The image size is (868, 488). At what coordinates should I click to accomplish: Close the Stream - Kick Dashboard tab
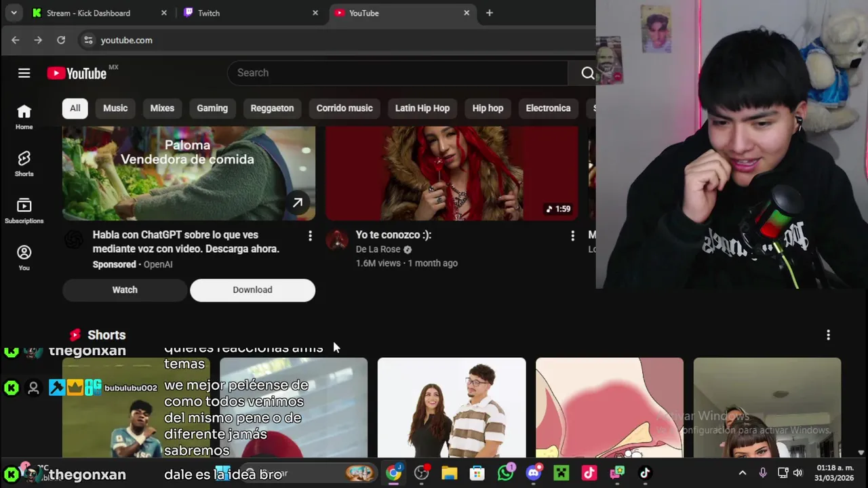click(x=164, y=13)
